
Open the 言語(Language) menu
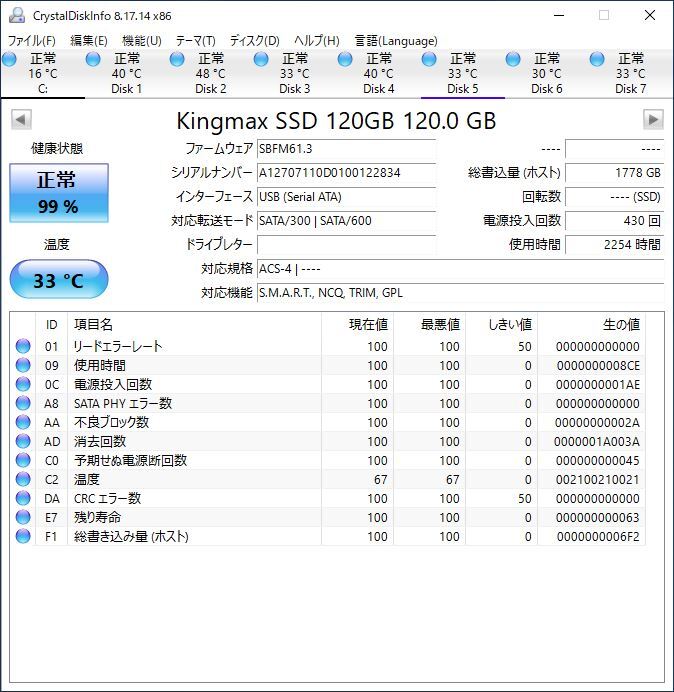point(396,41)
